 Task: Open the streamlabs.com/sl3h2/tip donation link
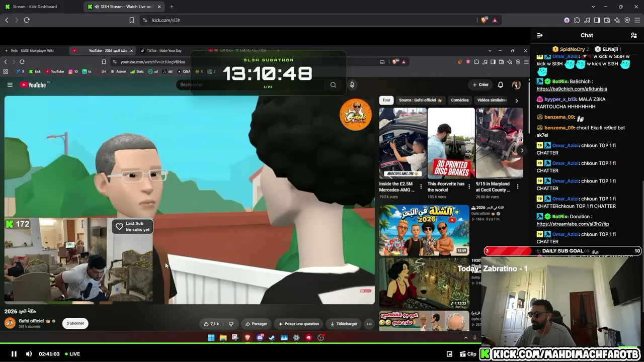[573, 224]
